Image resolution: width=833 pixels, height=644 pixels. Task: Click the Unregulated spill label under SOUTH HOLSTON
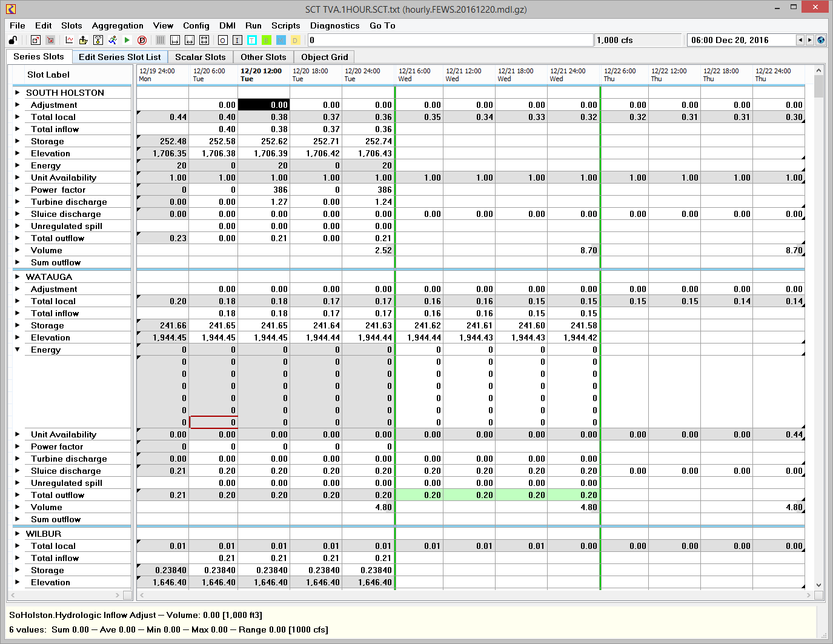click(x=67, y=226)
